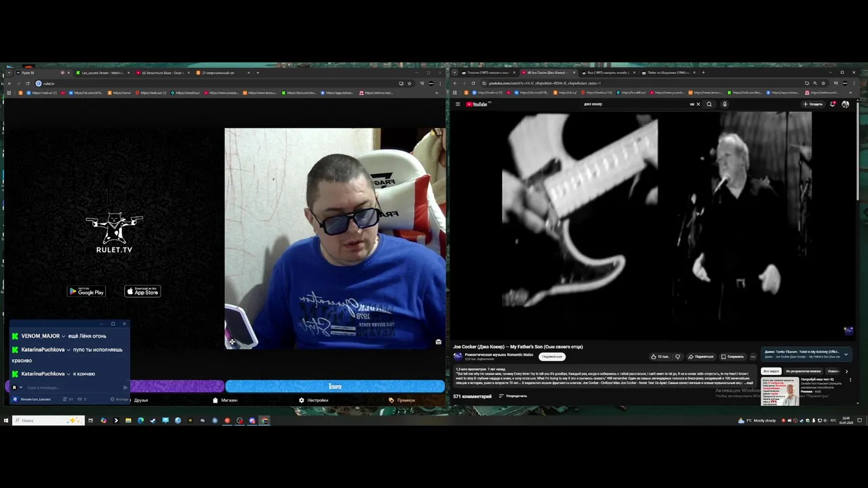Open Chrome icon on taskbar

pyautogui.click(x=265, y=421)
